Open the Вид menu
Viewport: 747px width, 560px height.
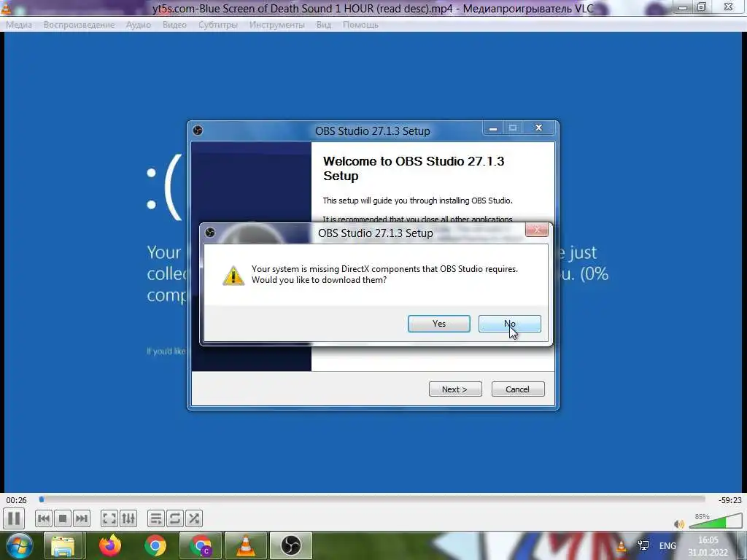coord(323,25)
